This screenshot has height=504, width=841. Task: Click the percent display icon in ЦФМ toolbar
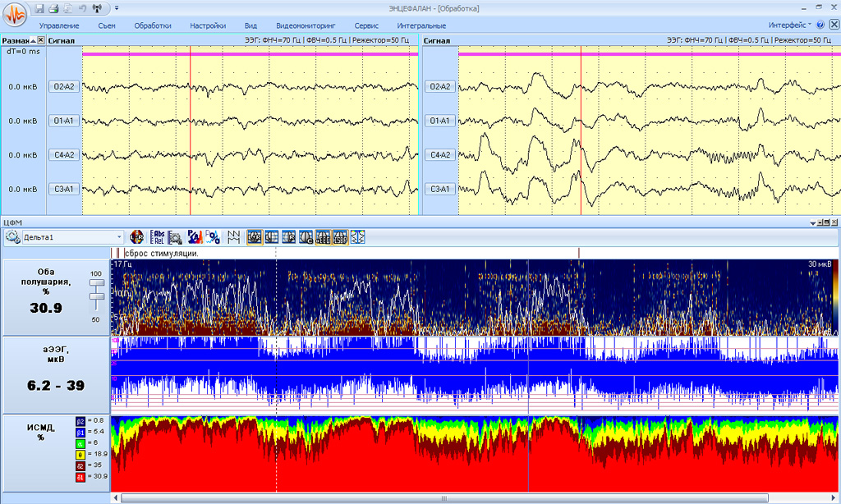tap(212, 237)
